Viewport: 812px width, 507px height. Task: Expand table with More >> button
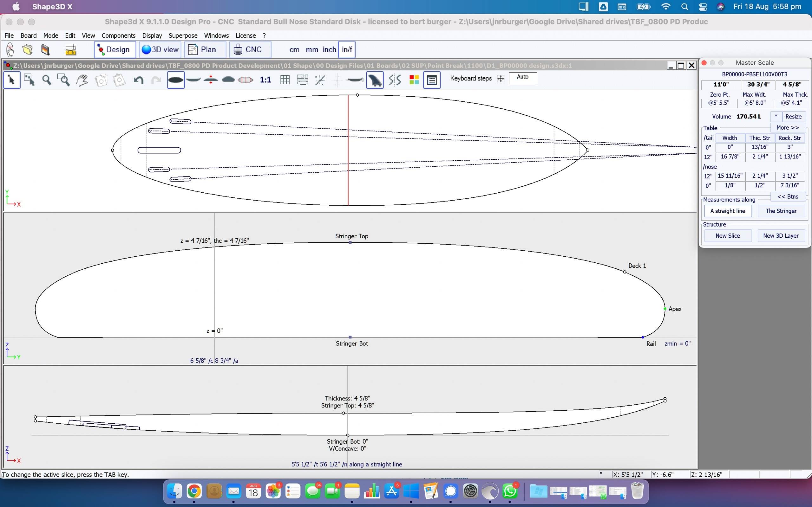click(x=788, y=127)
